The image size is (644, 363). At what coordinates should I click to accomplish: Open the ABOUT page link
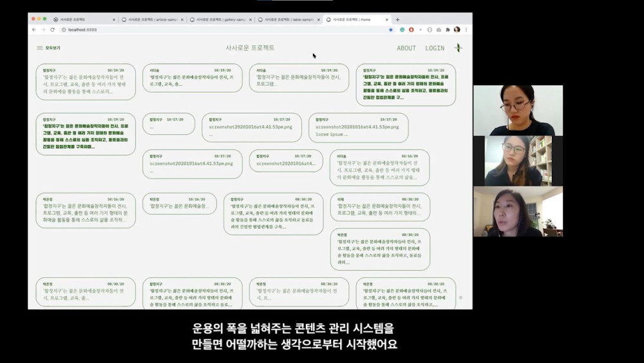pos(406,48)
